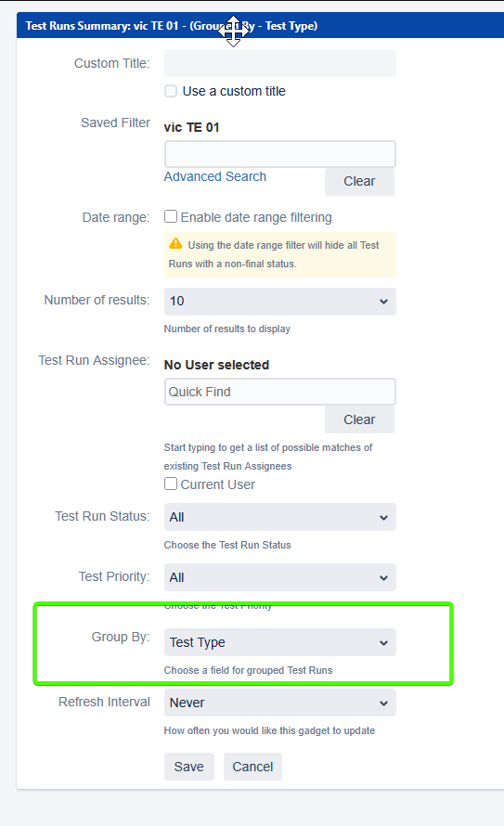This screenshot has height=826, width=504.
Task: Save the gadget configuration
Action: [x=189, y=767]
